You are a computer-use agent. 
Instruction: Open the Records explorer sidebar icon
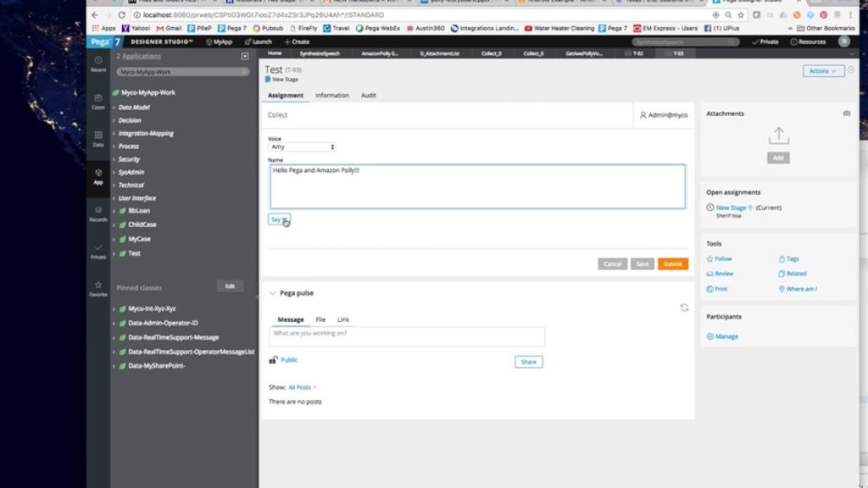[x=98, y=213]
